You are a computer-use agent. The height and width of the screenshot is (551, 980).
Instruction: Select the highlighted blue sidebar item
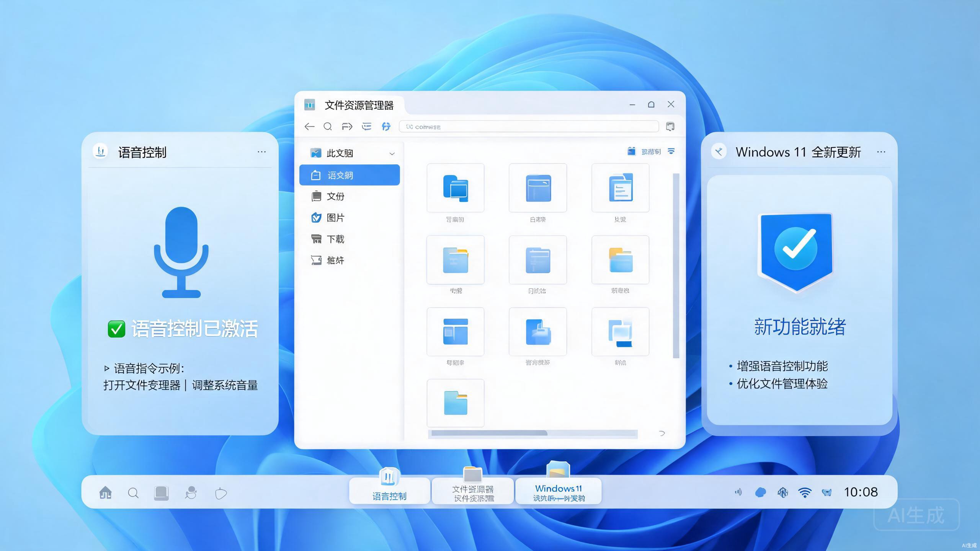(350, 175)
